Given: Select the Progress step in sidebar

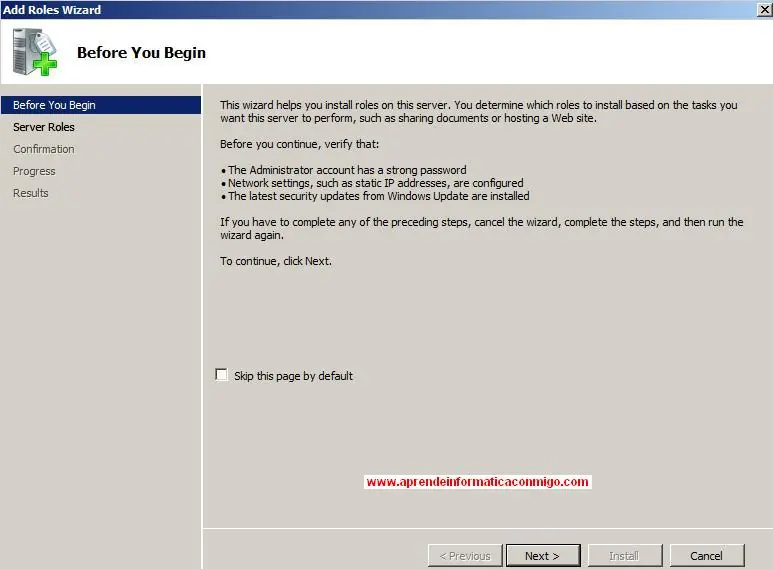Looking at the screenshot, I should [34, 171].
